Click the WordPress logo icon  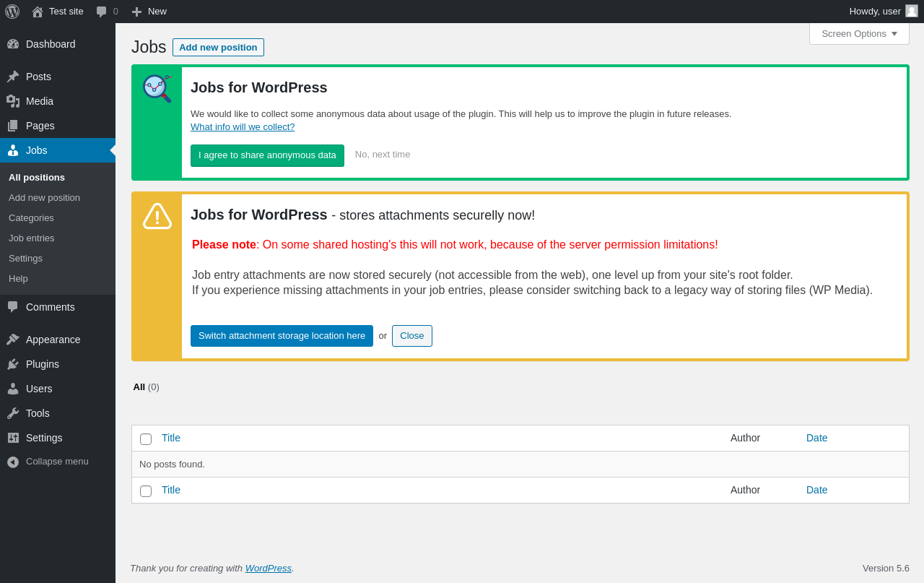pyautogui.click(x=12, y=12)
